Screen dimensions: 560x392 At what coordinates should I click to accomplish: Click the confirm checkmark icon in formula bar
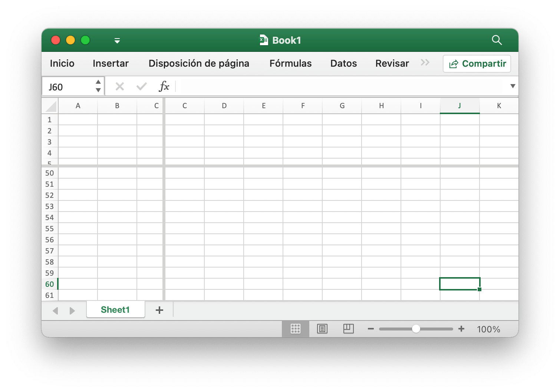tap(141, 87)
